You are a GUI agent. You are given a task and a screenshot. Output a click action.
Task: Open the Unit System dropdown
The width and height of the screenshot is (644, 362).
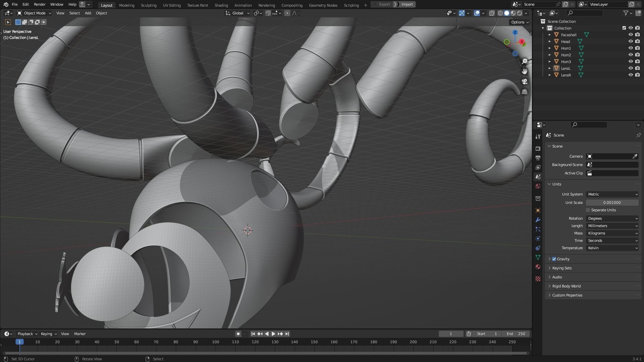click(612, 194)
